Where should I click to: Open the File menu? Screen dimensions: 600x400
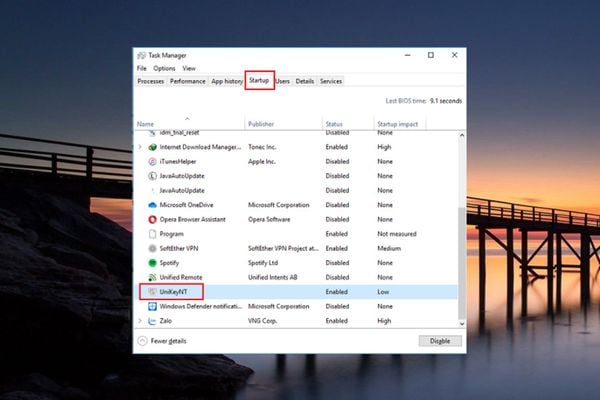(x=142, y=68)
